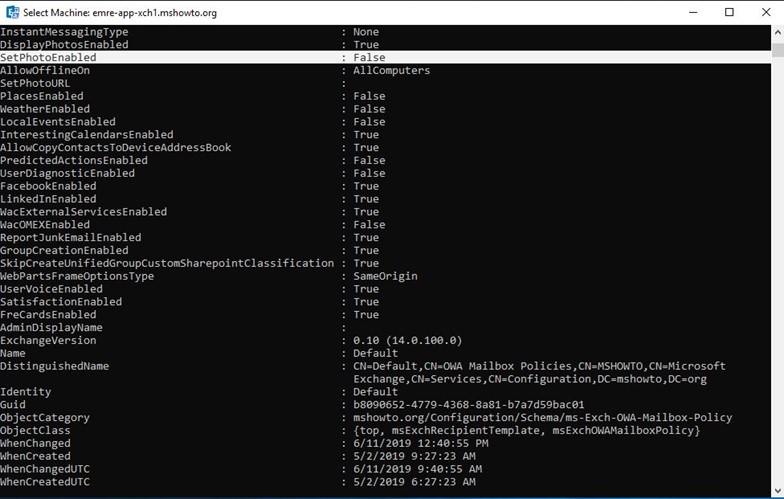Viewport: 784px width, 499px height.
Task: Click the ObjectCategory value path text
Action: pyautogui.click(x=542, y=418)
